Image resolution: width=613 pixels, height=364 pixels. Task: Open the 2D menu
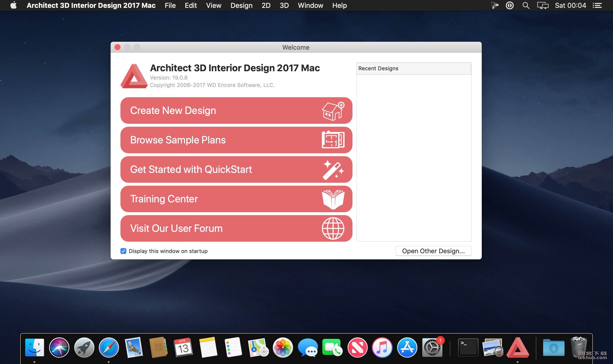click(x=266, y=5)
